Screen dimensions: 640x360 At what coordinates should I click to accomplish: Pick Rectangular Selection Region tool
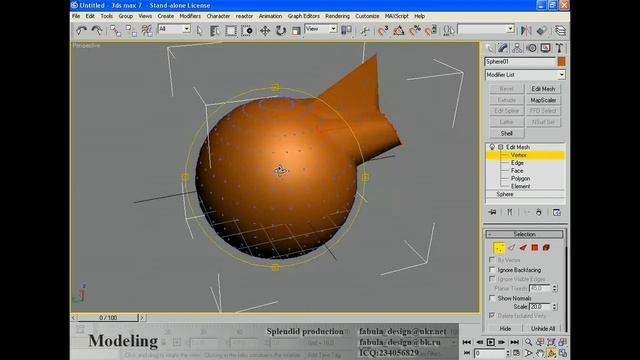pos(231,31)
